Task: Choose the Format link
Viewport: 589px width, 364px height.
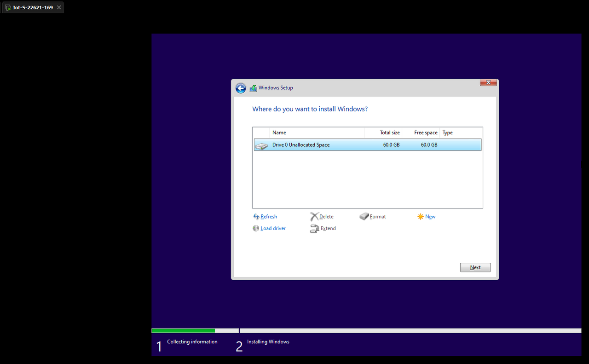Action: pyautogui.click(x=378, y=217)
